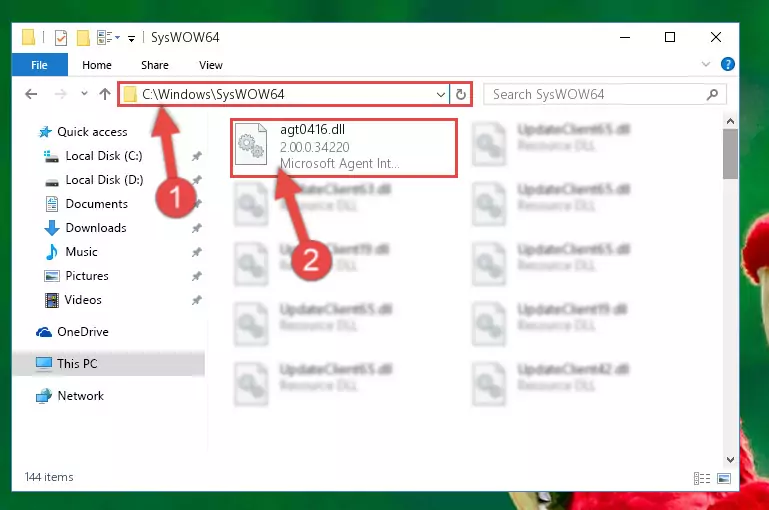769x510 pixels.
Task: Open Videos in the sidebar
Action: point(83,300)
